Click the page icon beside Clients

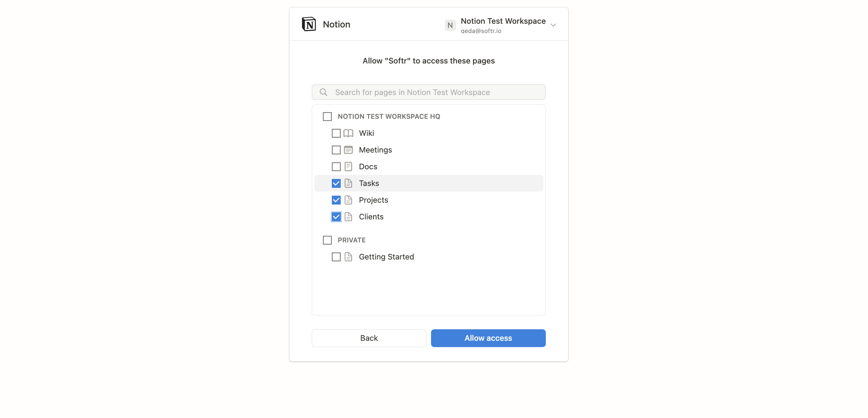[x=348, y=216]
